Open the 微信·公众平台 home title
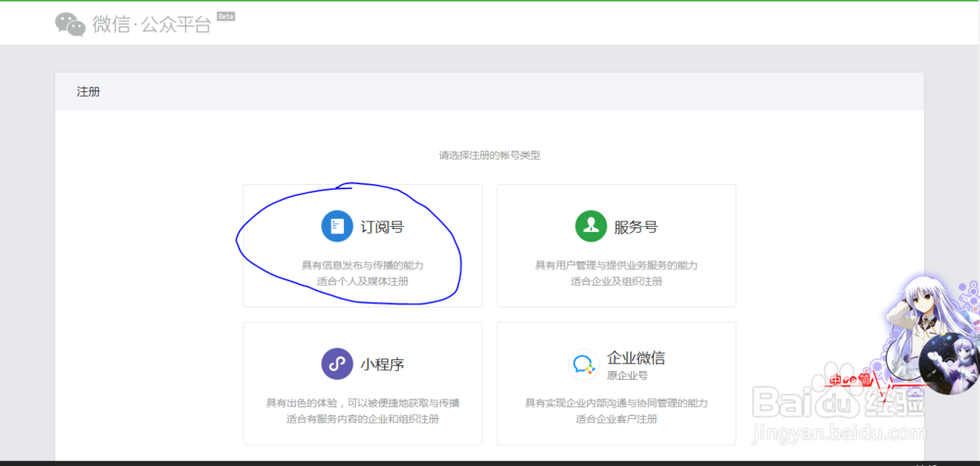Screen dimensions: 980x466 pyautogui.click(x=152, y=23)
